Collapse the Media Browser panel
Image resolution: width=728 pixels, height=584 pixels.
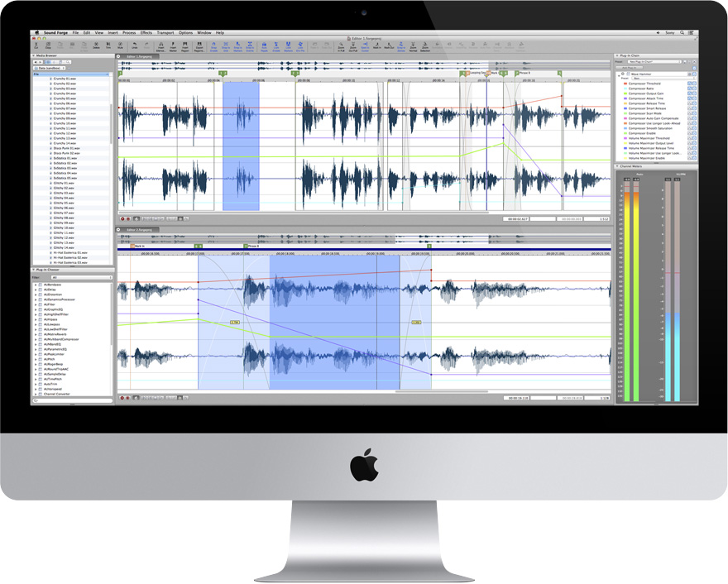coord(33,55)
